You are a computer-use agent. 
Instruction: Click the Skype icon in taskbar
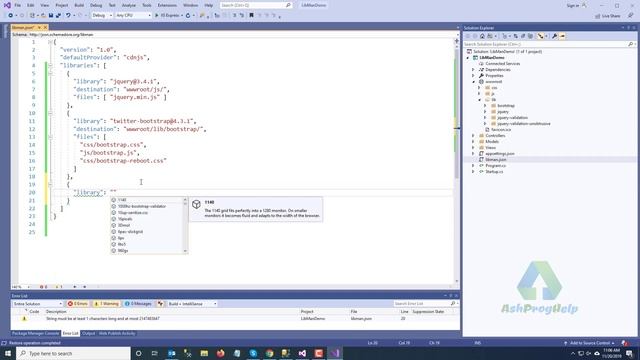click(253, 353)
